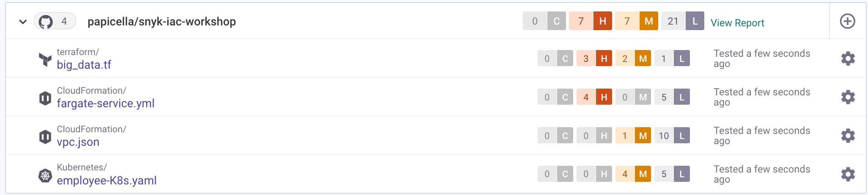Click the GitHub icon badge showing 4
Image resolution: width=868 pixels, height=195 pixels.
coord(55,21)
